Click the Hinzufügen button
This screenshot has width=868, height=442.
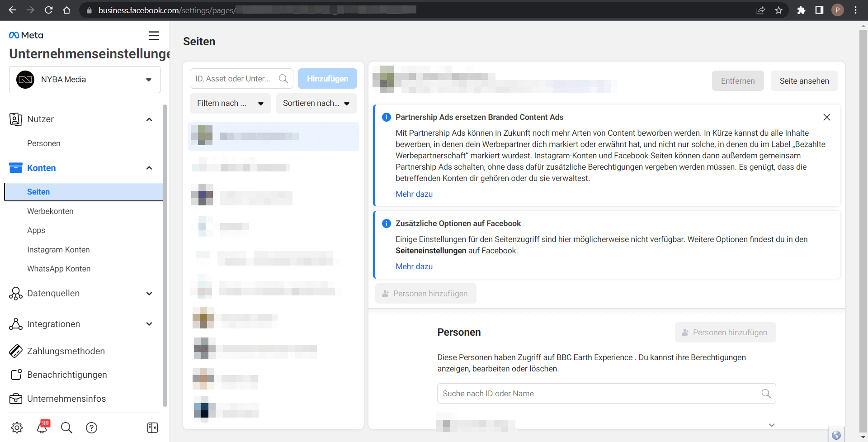tap(327, 79)
